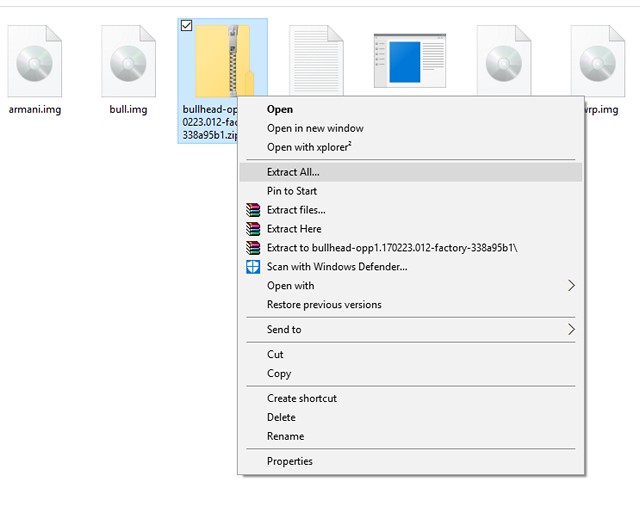Click the armani.img disc file icon

coord(35,60)
